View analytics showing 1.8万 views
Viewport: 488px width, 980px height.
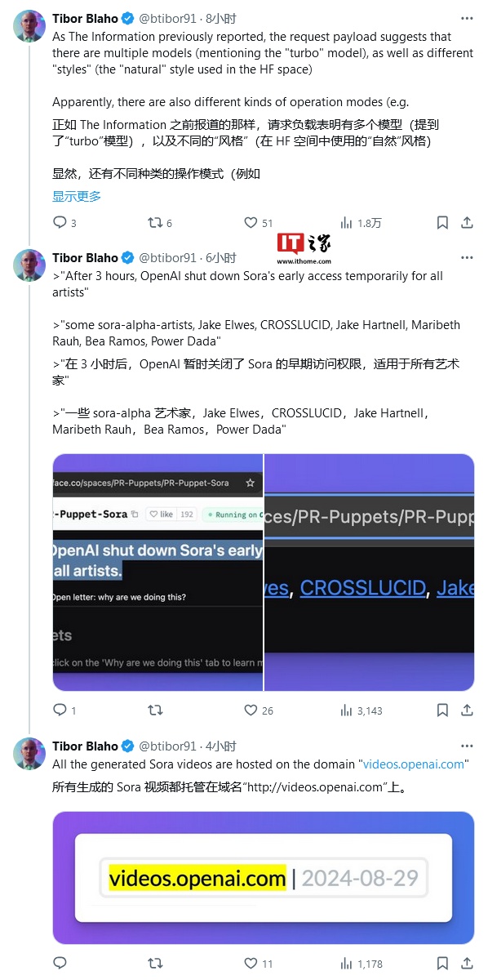pyautogui.click(x=361, y=222)
